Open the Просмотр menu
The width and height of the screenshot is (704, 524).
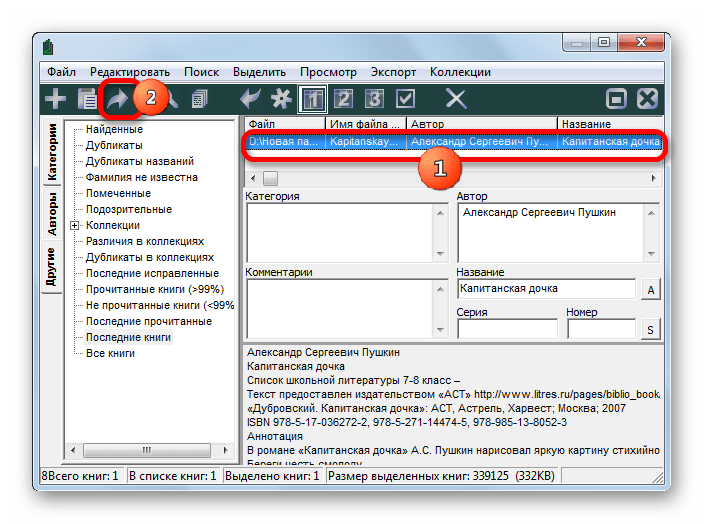click(328, 72)
